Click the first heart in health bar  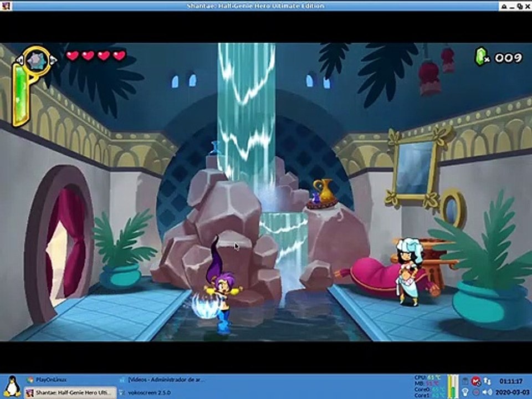[72, 55]
